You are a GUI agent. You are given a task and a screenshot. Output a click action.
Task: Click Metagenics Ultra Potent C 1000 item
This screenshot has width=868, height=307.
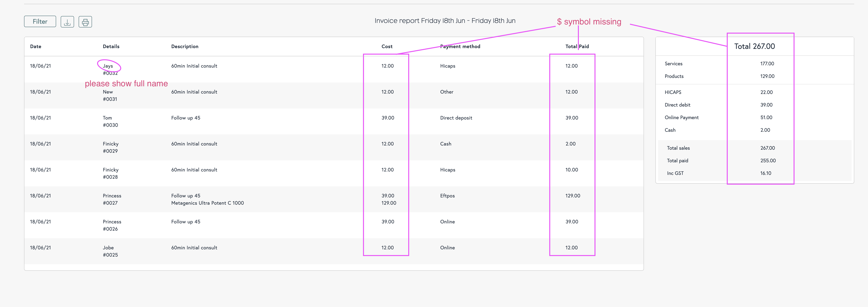207,203
